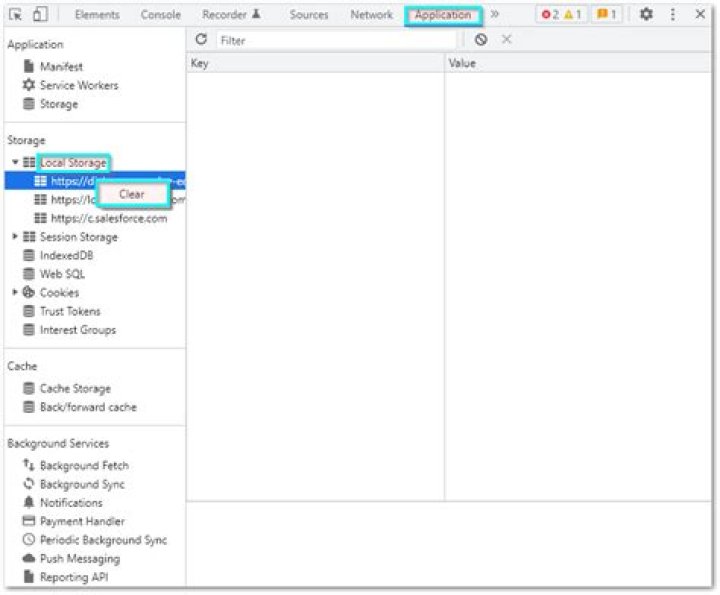Switch to the Sources tab

(x=309, y=15)
